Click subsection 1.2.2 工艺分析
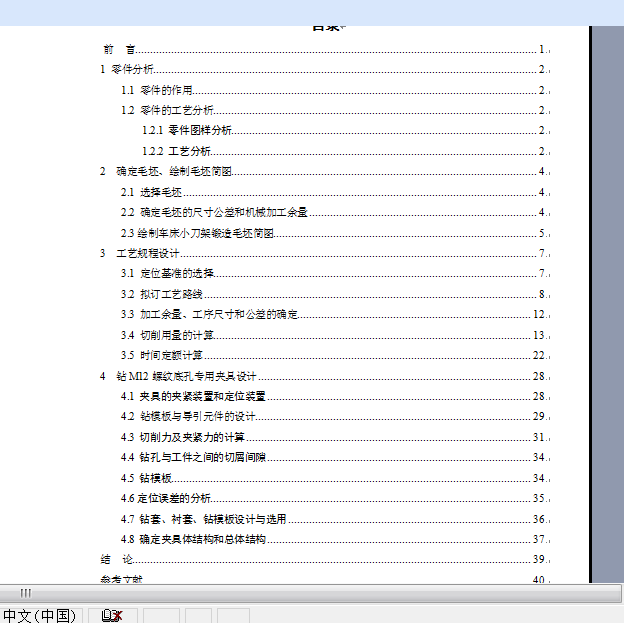 (x=345, y=151)
